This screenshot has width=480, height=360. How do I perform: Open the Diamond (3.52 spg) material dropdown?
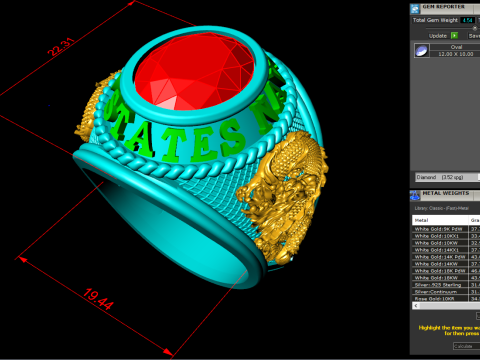point(448,177)
